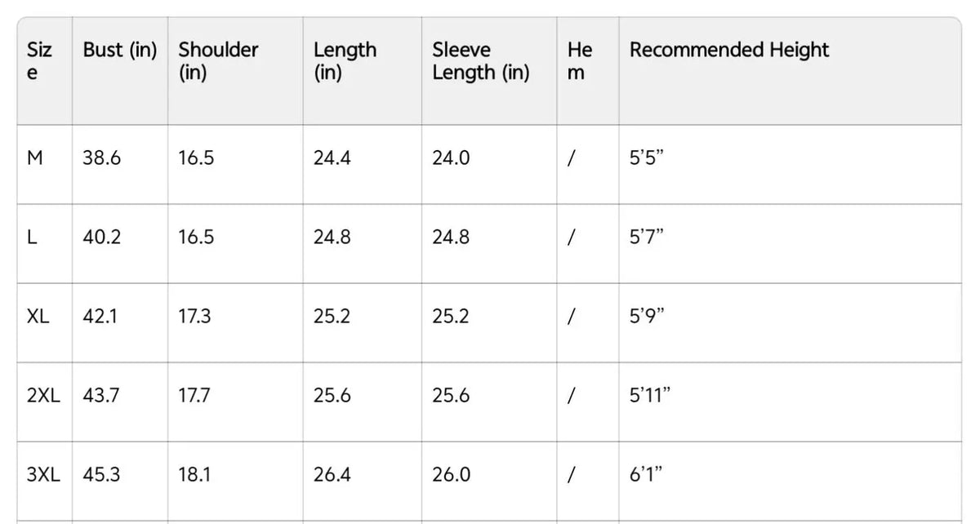Screen dimensions: 980x524
Task: Click the 5'11" recommended height cell
Action: tap(650, 396)
